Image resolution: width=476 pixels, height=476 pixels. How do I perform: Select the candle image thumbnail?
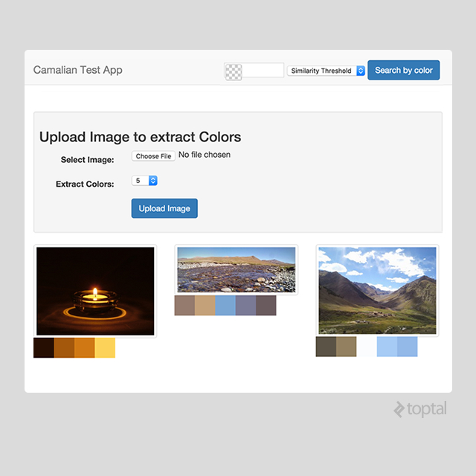coord(95,291)
